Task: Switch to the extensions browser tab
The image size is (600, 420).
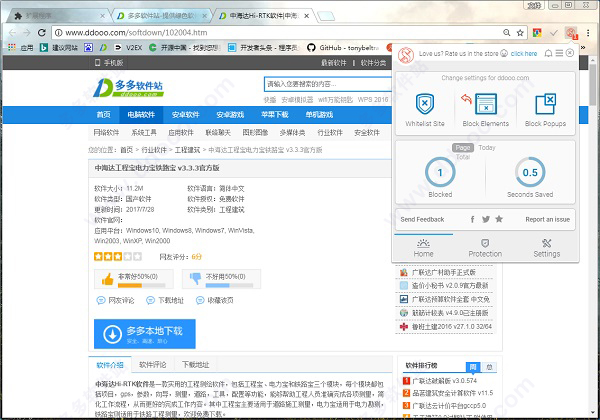Action: point(57,16)
